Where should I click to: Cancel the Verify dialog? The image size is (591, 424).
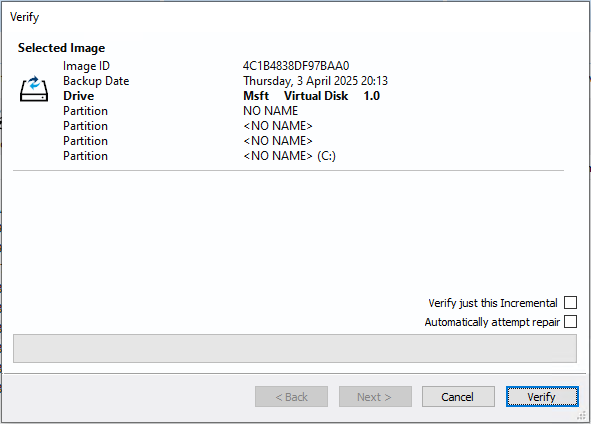pyautogui.click(x=458, y=396)
